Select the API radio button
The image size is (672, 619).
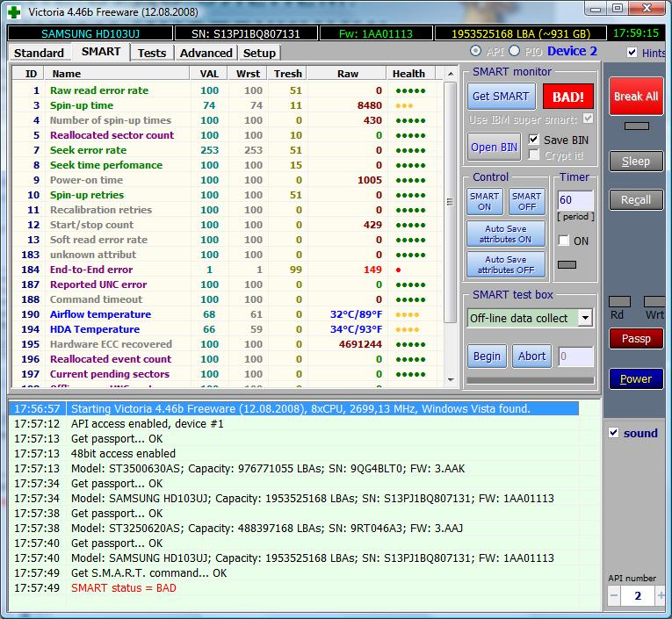(x=476, y=52)
